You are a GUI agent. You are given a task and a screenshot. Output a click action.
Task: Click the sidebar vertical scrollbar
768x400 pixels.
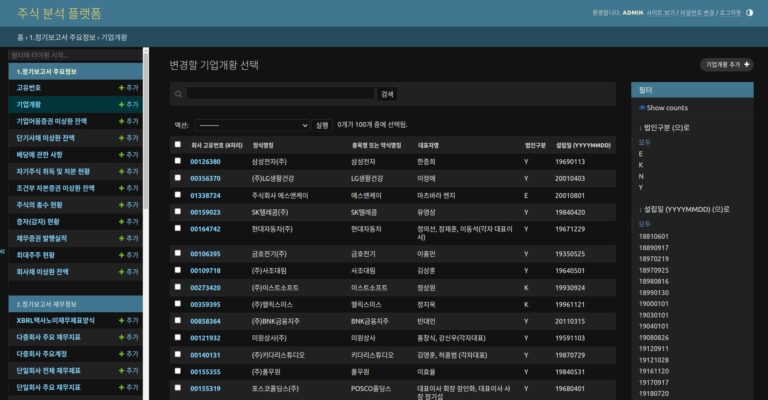coord(146,130)
